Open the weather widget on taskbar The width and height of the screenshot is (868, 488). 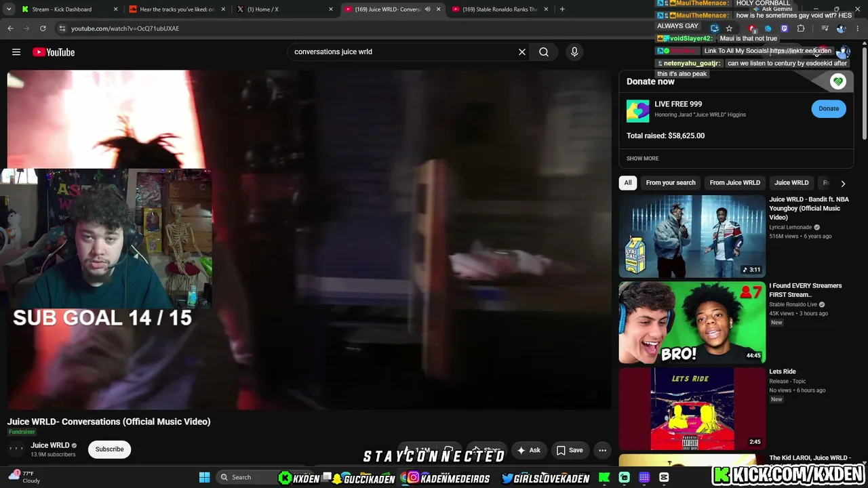(24, 477)
